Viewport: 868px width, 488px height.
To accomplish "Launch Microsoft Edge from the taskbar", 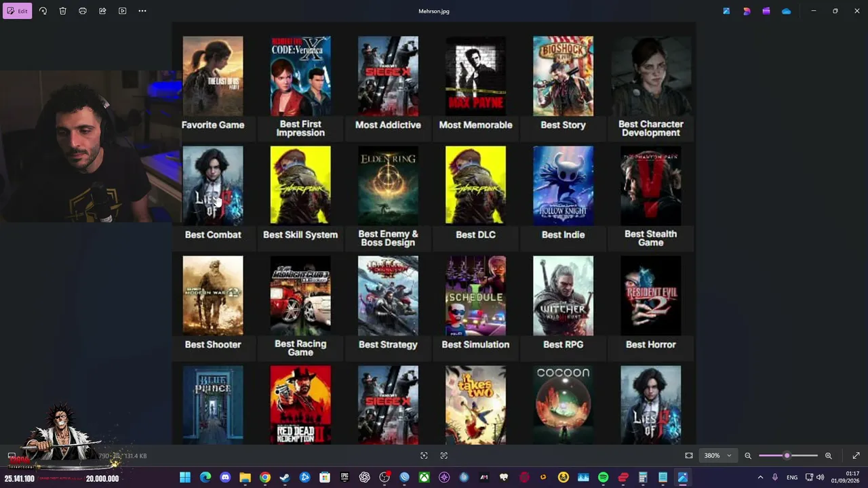I will point(205,478).
